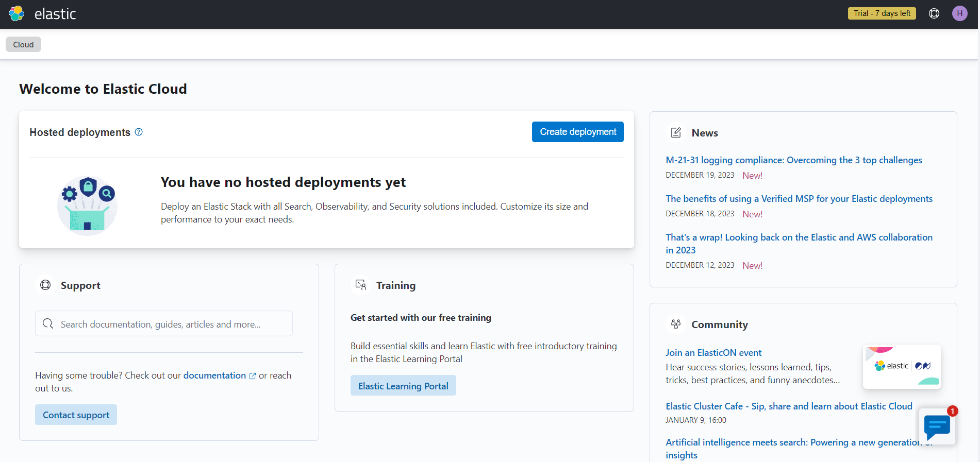Open the user avatar menu

[959, 13]
